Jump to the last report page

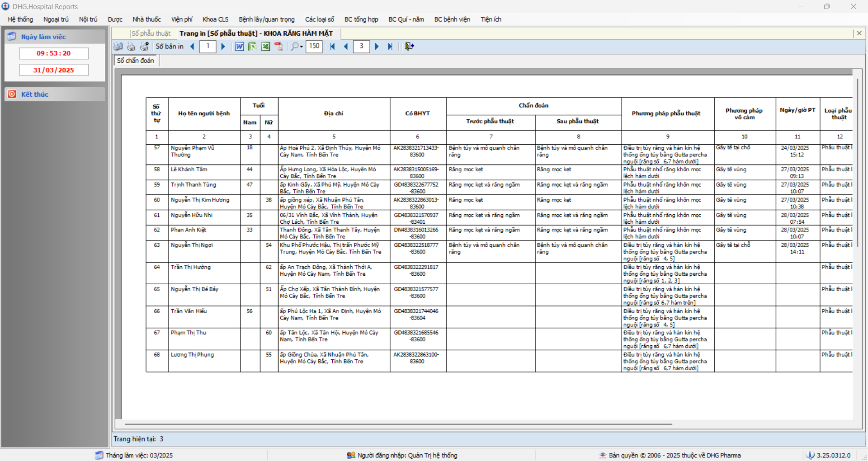pyautogui.click(x=390, y=47)
